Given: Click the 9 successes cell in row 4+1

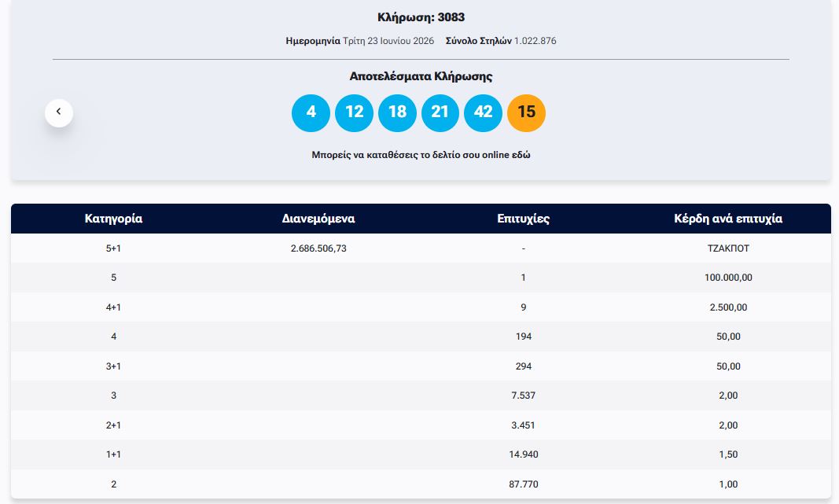Looking at the screenshot, I should (x=524, y=307).
